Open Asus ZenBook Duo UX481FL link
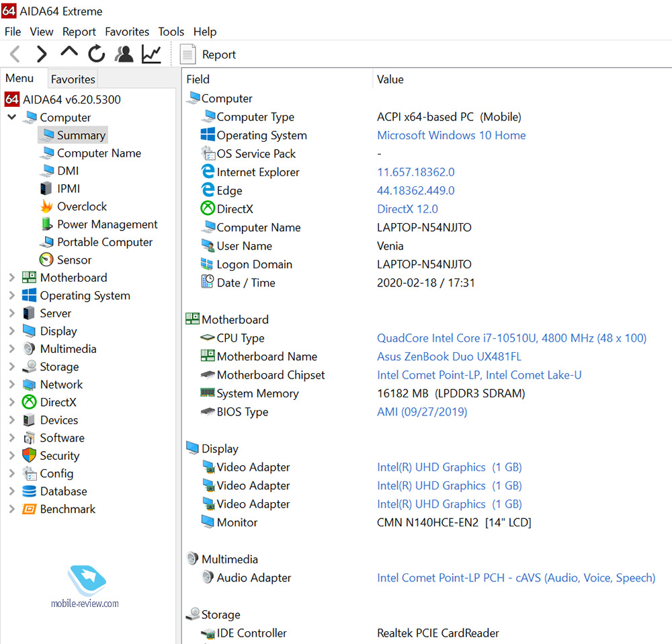 [x=449, y=357]
